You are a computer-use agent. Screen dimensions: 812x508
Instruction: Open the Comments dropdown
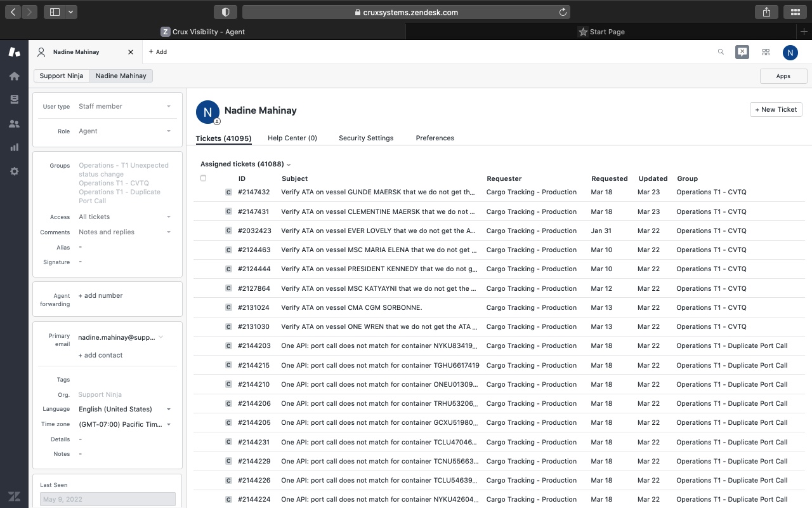click(x=124, y=232)
